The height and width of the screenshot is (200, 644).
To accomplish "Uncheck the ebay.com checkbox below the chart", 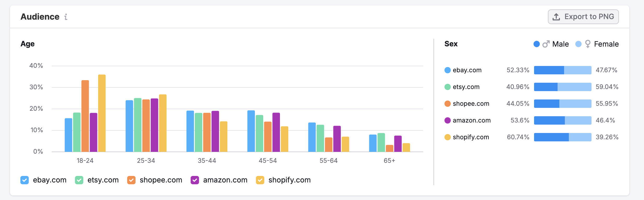I will 24,180.
